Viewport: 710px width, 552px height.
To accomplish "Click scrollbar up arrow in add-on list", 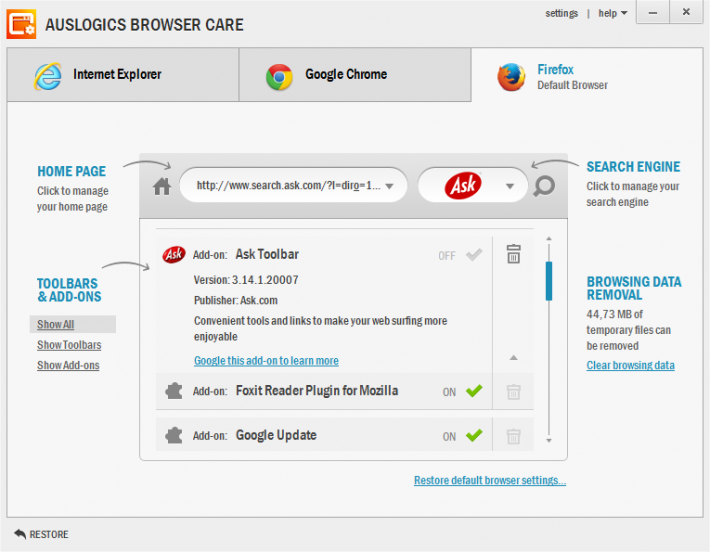I will 549,239.
